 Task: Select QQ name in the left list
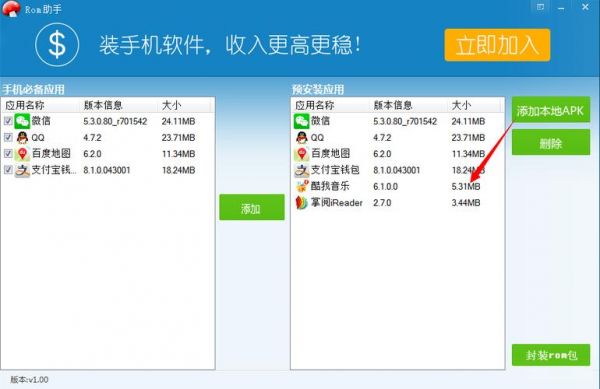pyautogui.click(x=38, y=138)
